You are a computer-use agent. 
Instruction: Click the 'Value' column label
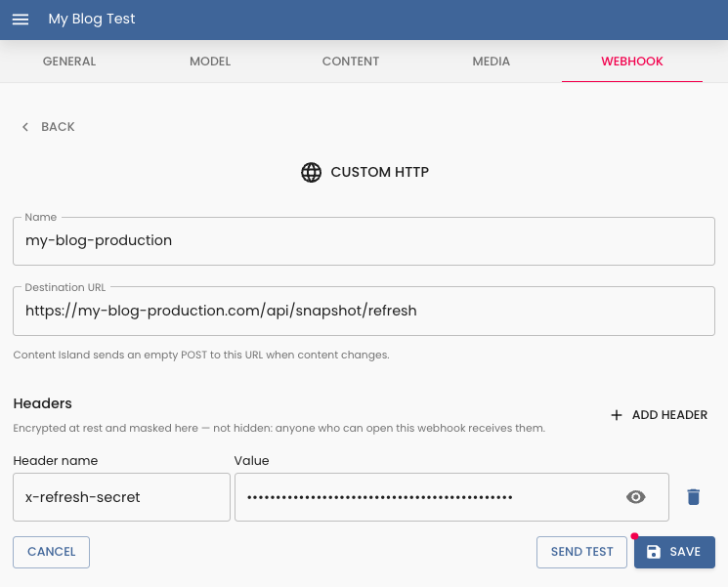[252, 460]
